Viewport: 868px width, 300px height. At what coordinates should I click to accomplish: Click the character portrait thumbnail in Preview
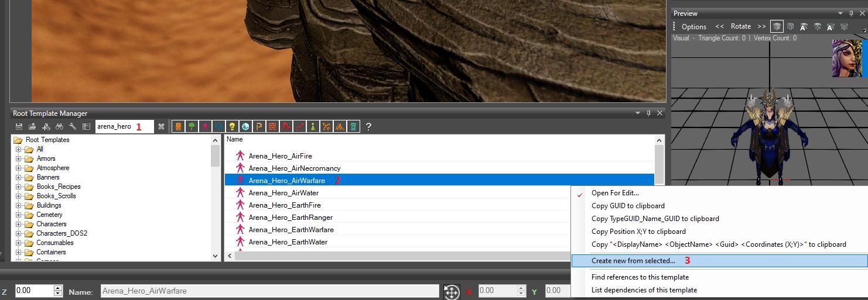(847, 58)
